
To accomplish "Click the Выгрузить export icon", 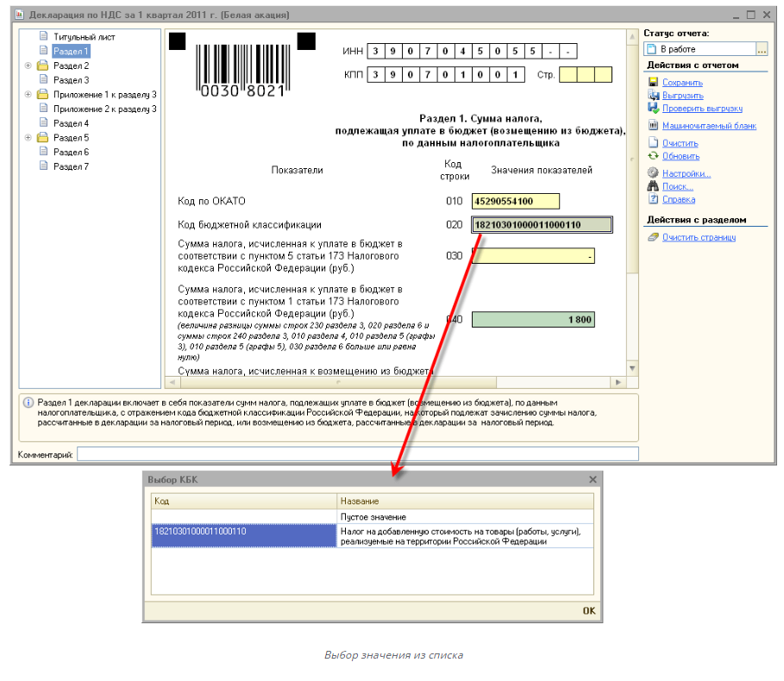I will [653, 96].
